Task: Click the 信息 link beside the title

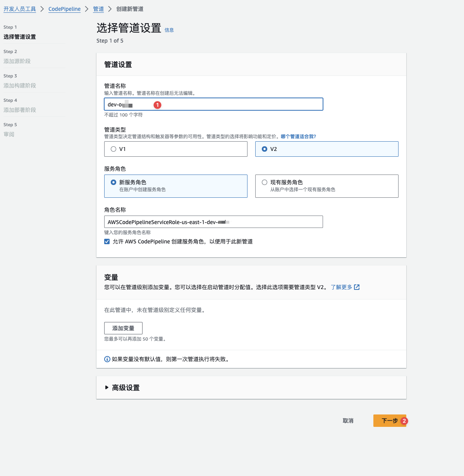Action: click(x=169, y=30)
